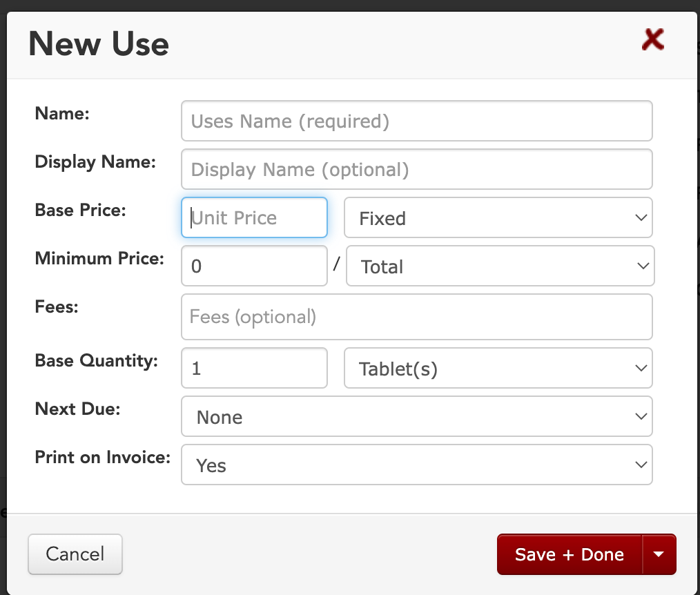Click the Uses Name required field
Viewport: 700px width, 595px height.
point(416,121)
